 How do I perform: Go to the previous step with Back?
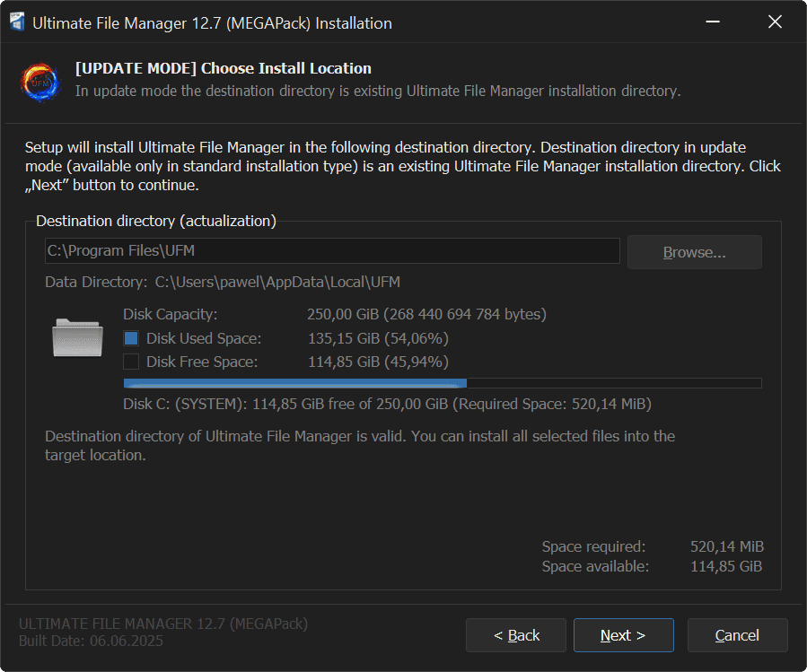coord(516,635)
